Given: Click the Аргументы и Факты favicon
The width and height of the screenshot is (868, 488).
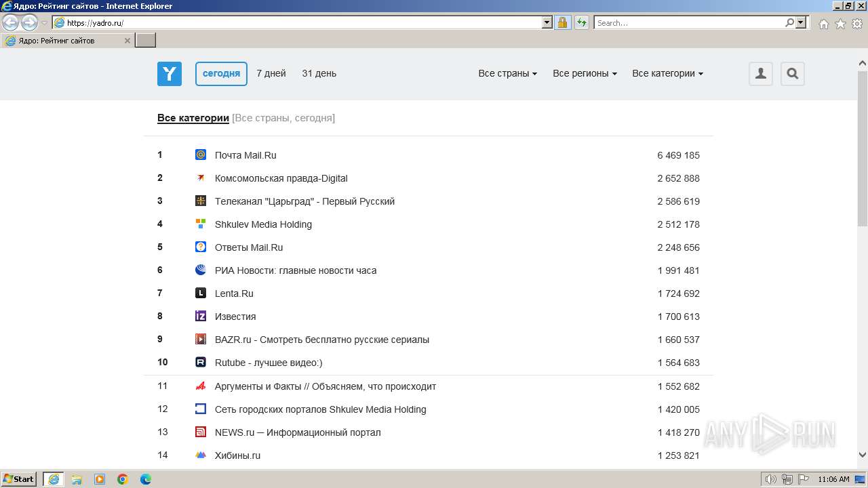Looking at the screenshot, I should (x=201, y=386).
